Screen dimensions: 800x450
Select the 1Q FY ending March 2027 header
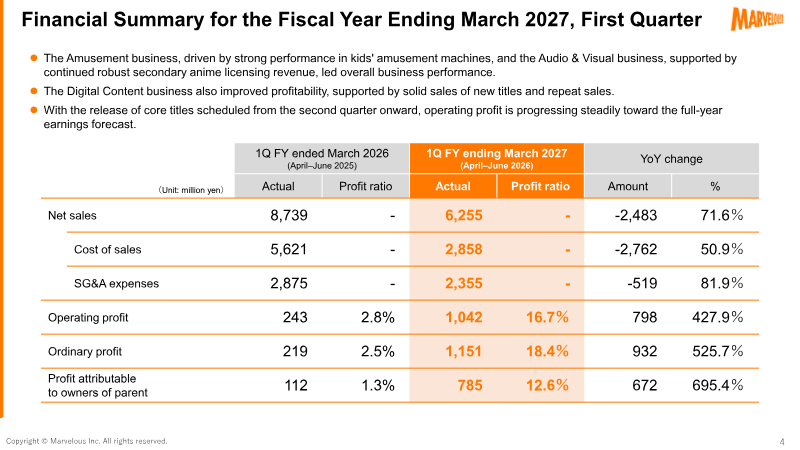coord(496,158)
